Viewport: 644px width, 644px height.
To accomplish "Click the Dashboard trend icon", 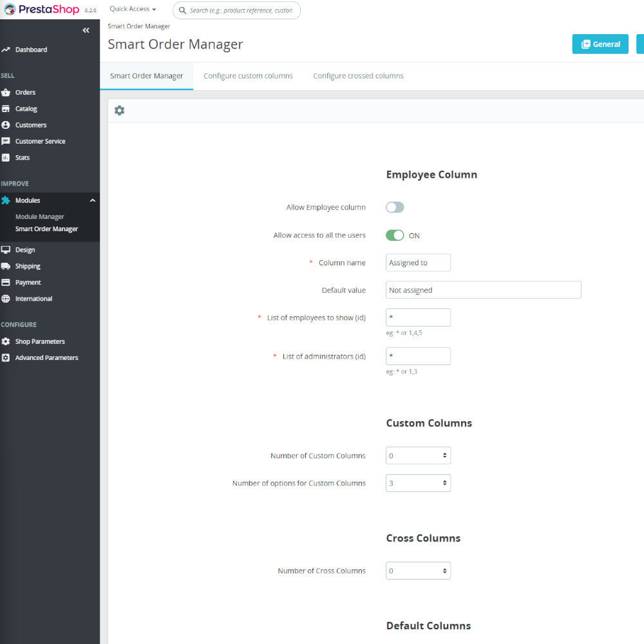I will pos(6,50).
